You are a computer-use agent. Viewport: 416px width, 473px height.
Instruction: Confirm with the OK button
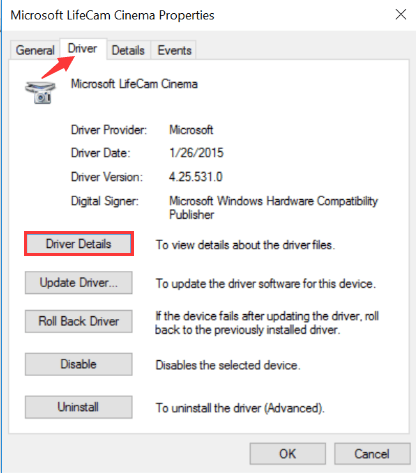pos(288,454)
